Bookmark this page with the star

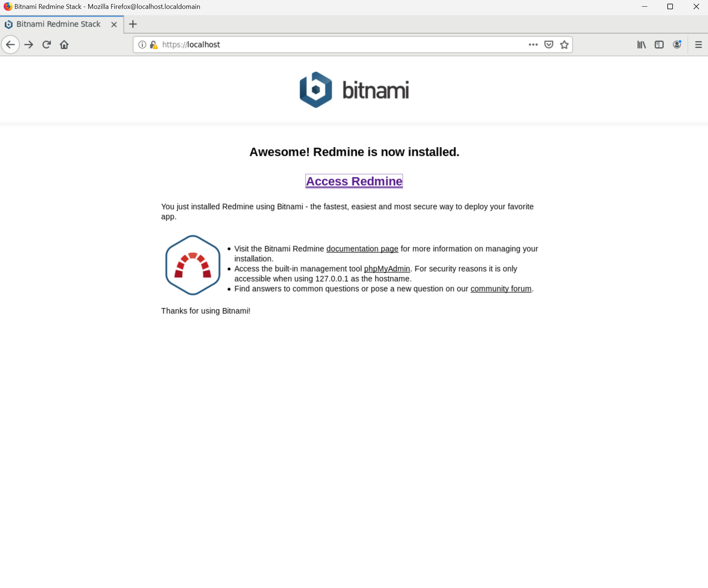coord(564,45)
